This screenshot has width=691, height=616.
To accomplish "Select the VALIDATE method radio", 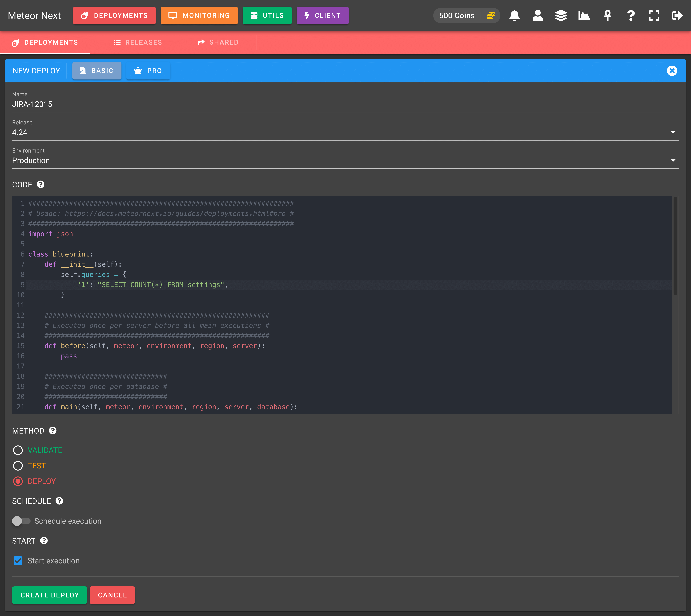I will pyautogui.click(x=18, y=450).
